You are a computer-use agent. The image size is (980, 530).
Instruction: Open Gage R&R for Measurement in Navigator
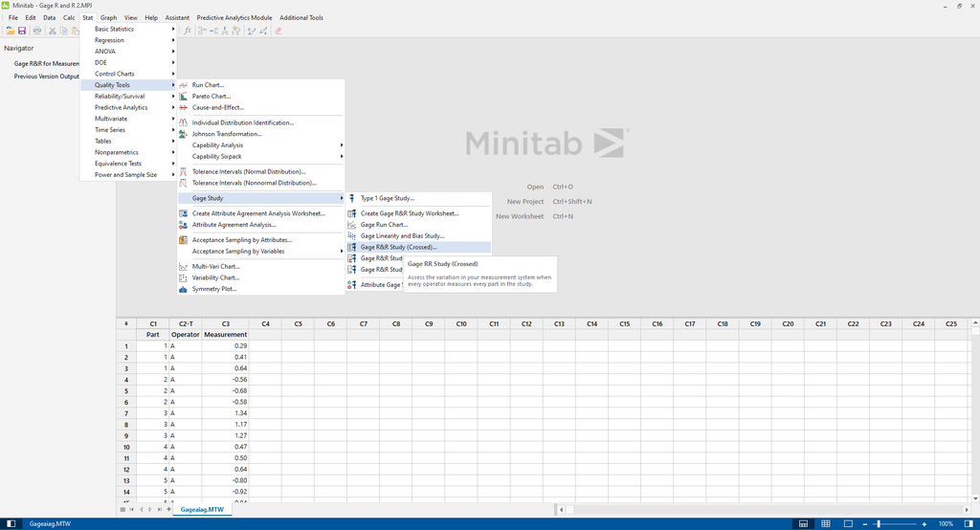(46, 64)
